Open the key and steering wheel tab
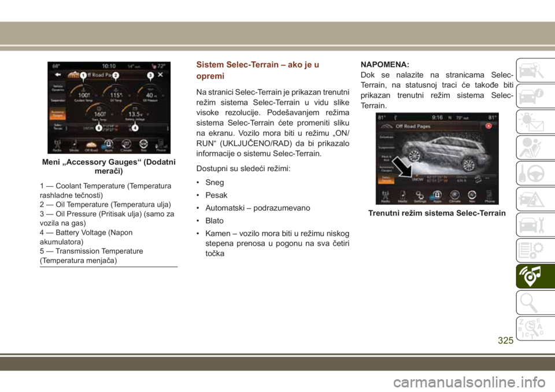 (535, 173)
